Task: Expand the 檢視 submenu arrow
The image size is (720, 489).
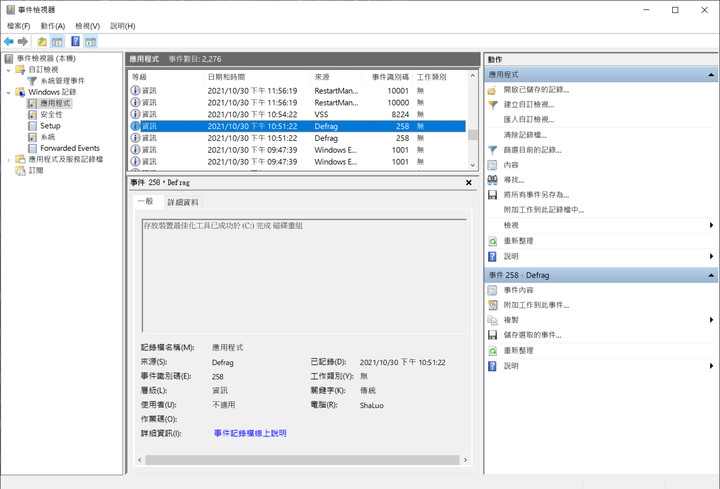Action: 711,225
